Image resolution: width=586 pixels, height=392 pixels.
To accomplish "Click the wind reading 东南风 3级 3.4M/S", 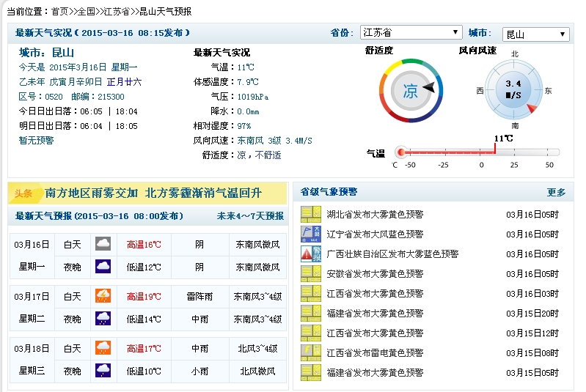I will pyautogui.click(x=275, y=141).
